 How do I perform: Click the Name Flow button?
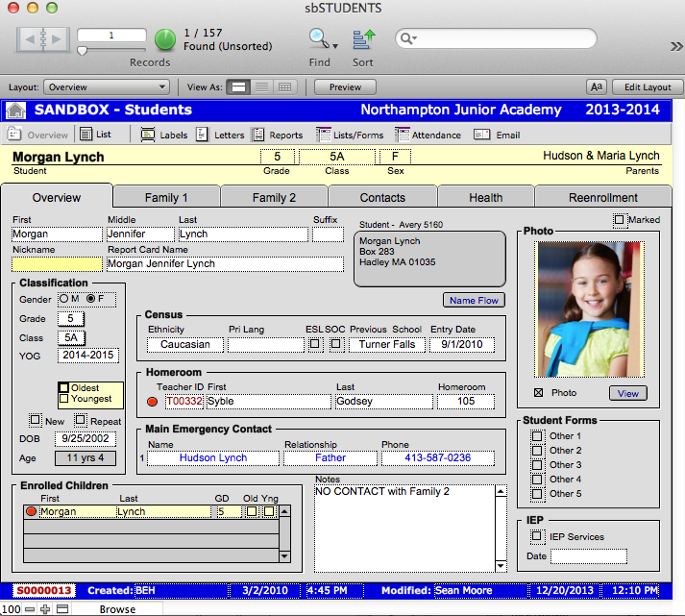pyautogui.click(x=474, y=300)
